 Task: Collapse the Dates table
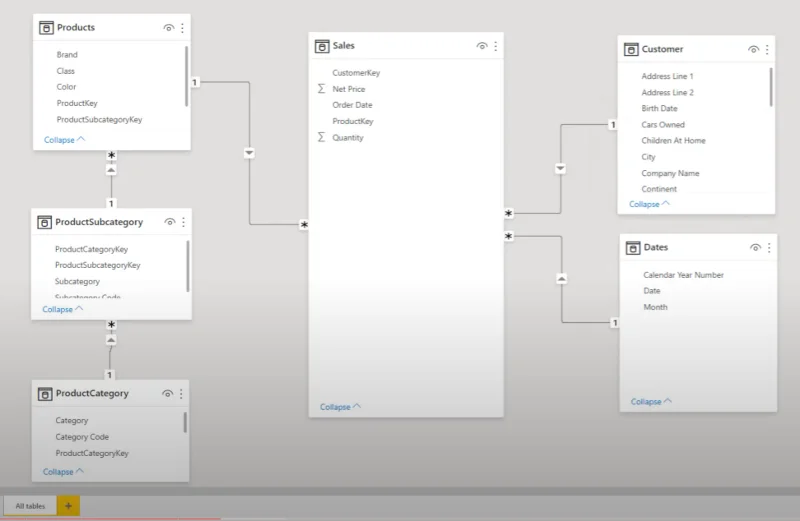tap(652, 402)
